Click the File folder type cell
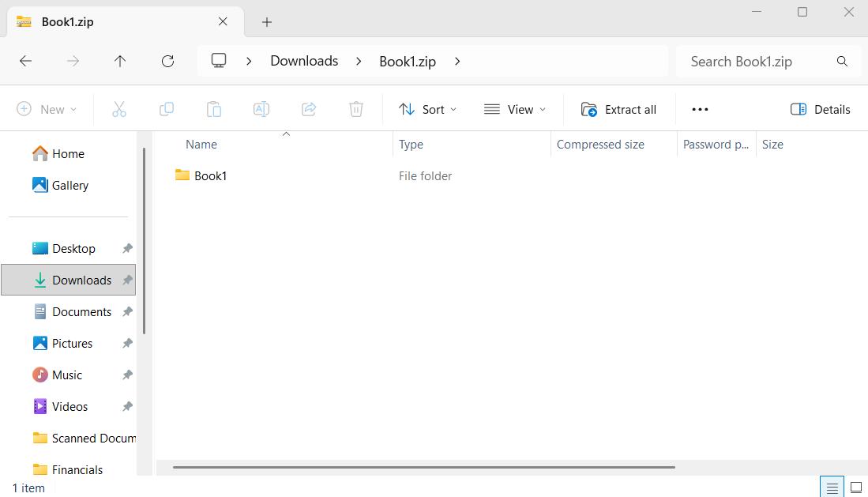This screenshot has height=497, width=868. (425, 175)
